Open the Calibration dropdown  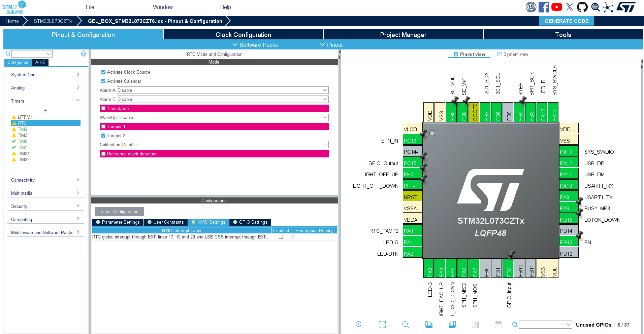(225, 145)
